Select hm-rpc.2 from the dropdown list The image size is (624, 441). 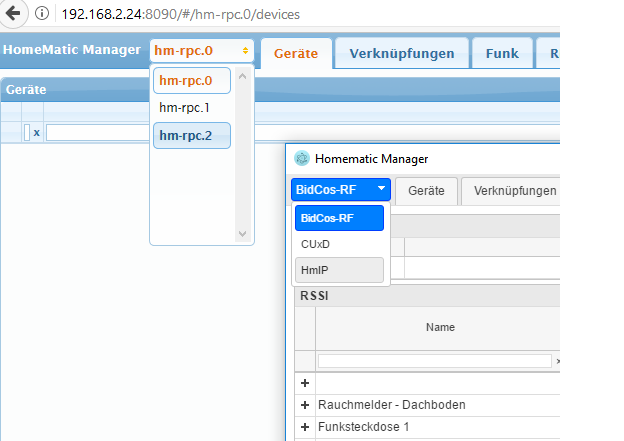[x=192, y=135]
